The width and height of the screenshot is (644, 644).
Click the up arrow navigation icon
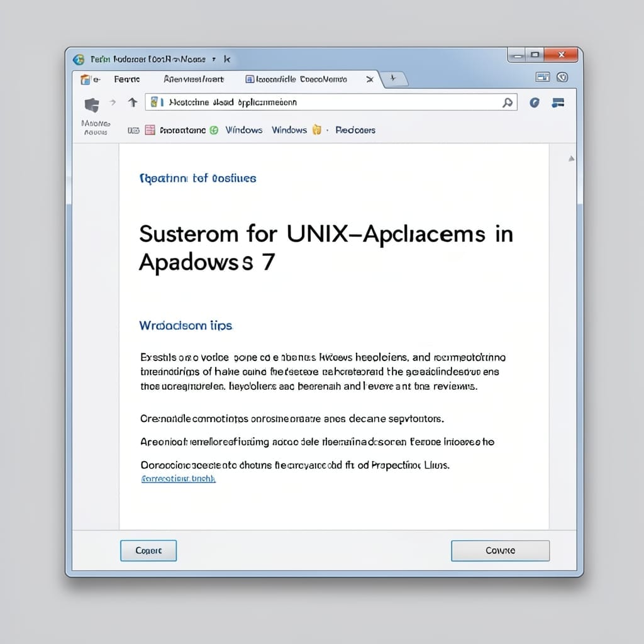133,102
